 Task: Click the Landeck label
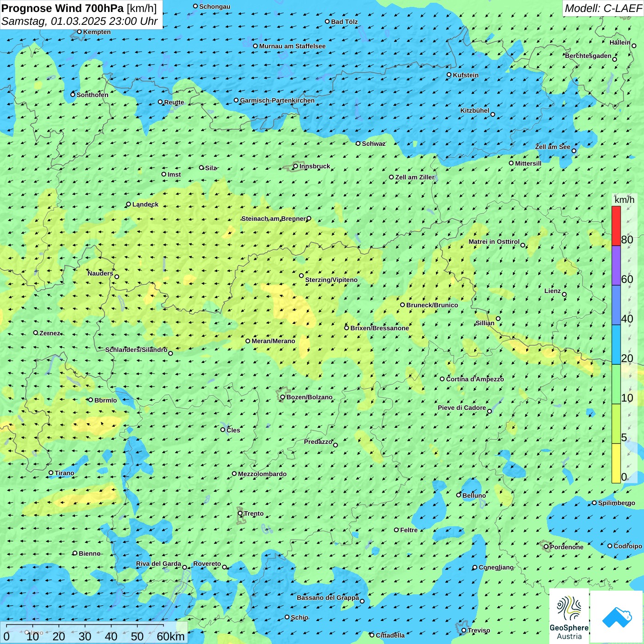(x=145, y=204)
